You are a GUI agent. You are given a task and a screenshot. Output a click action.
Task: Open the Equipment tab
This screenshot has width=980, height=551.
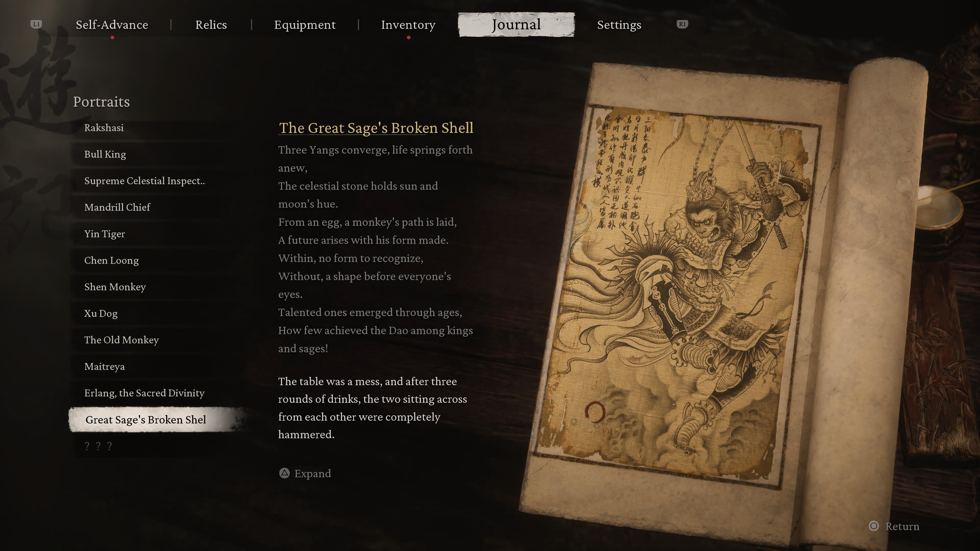click(305, 25)
